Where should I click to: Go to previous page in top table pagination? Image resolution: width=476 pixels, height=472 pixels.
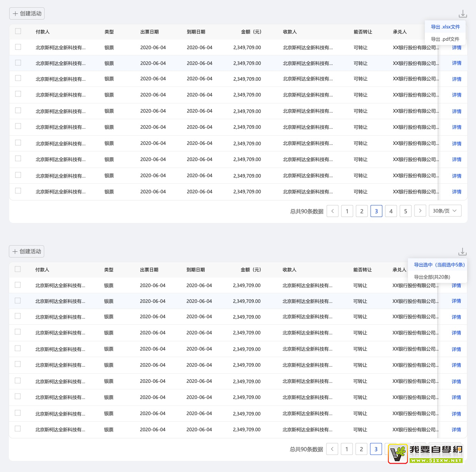coord(333,211)
